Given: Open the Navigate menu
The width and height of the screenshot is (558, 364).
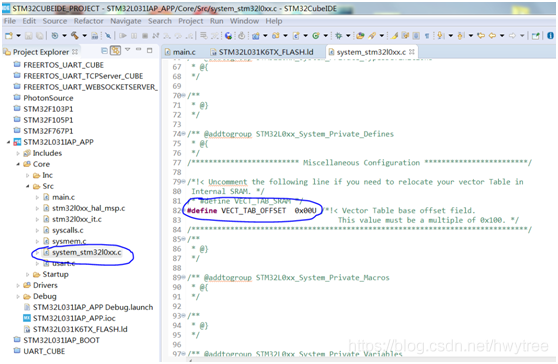Looking at the screenshot, I should point(126,21).
